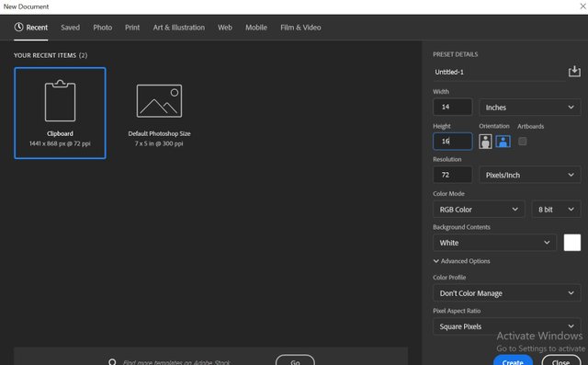Switch to the Print tab
588x365 pixels.
(x=132, y=28)
